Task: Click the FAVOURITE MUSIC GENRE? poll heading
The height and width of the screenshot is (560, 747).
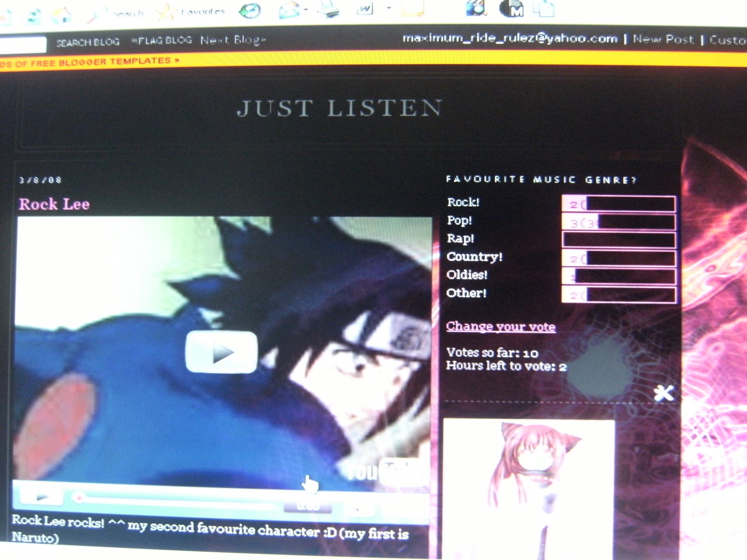Action: click(x=542, y=180)
